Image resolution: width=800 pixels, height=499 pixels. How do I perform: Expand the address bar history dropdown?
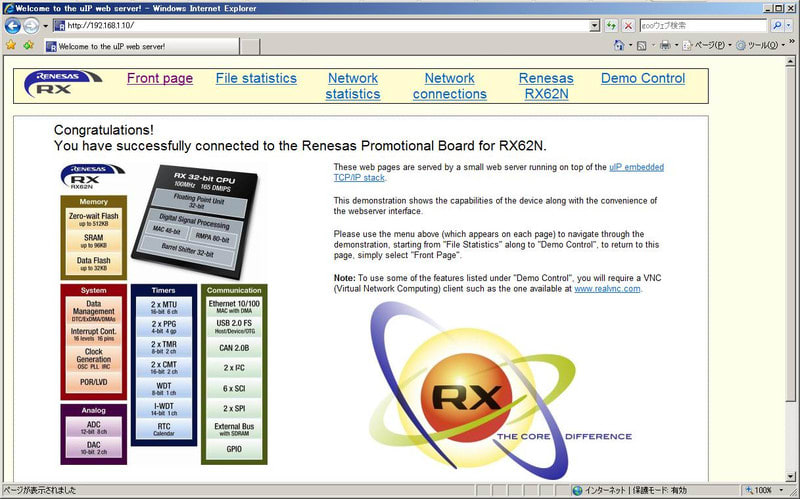[594, 26]
